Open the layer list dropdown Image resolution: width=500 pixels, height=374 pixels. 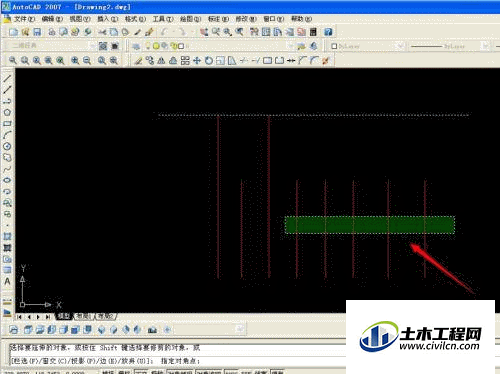click(291, 46)
